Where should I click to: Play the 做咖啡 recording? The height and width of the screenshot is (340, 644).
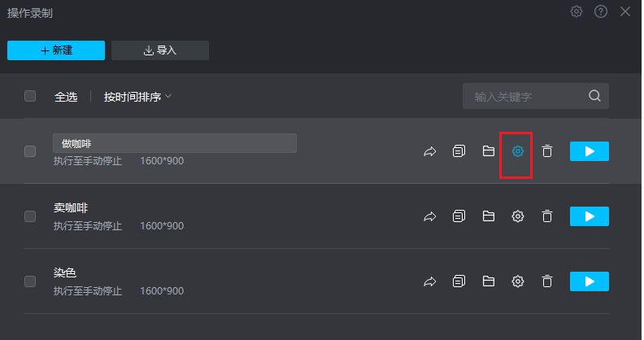(590, 151)
